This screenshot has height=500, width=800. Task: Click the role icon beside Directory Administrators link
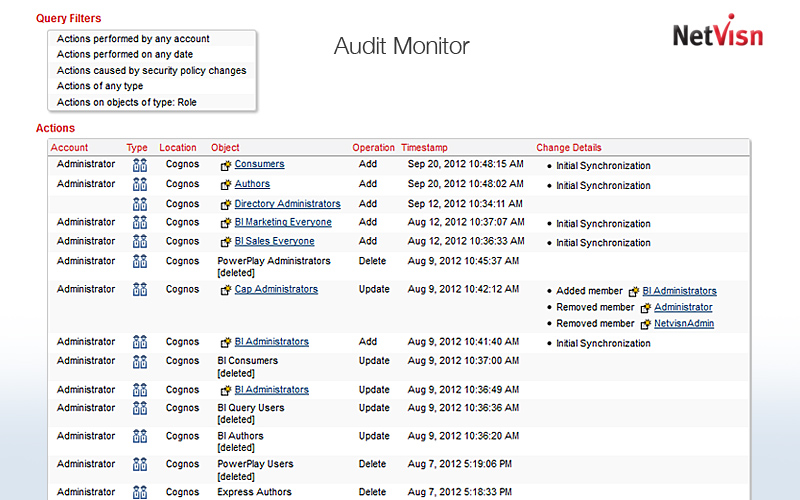(226, 205)
